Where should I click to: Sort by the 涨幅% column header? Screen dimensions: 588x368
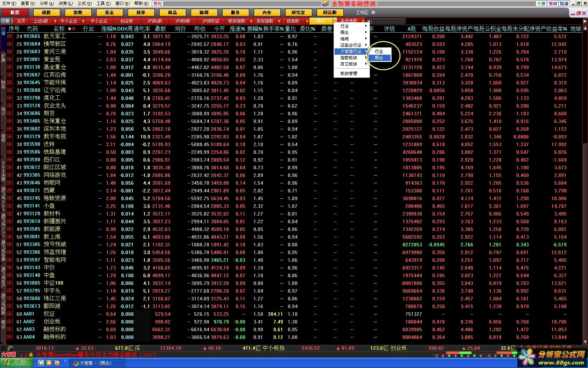(109, 29)
